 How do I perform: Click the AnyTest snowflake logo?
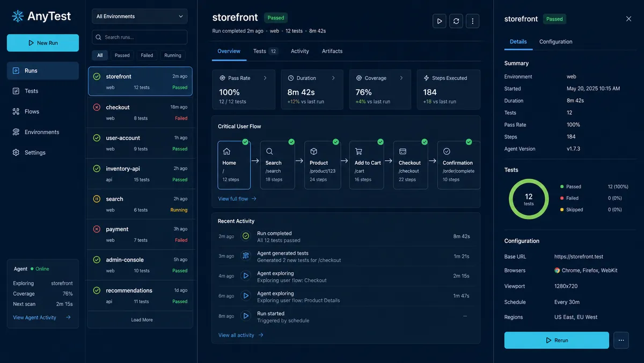click(18, 16)
